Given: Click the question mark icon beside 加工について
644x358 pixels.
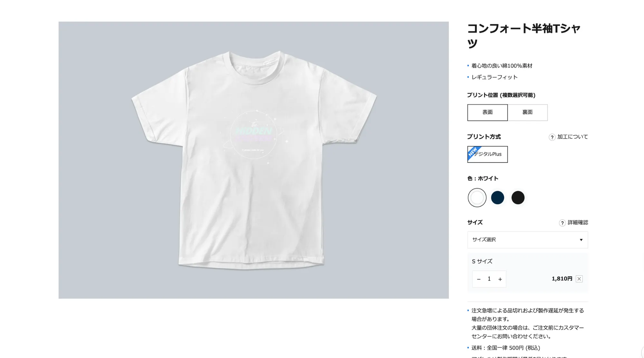Looking at the screenshot, I should click(552, 137).
